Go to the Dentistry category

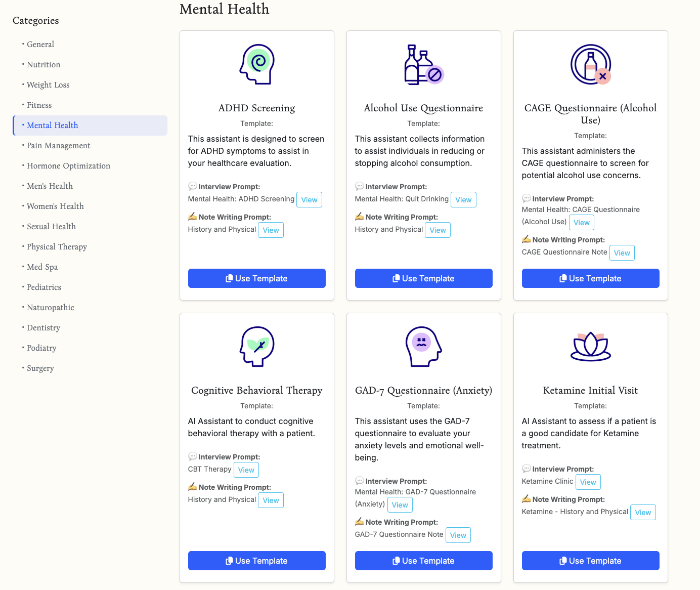(43, 328)
